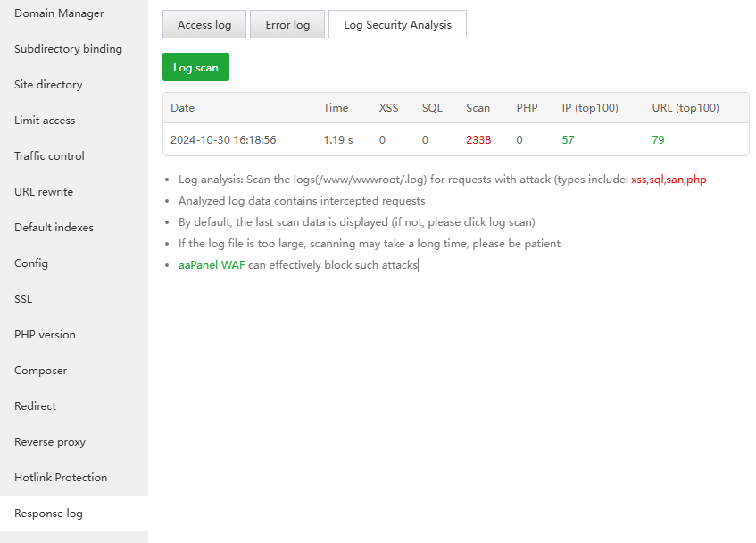Image resolution: width=756 pixels, height=543 pixels.
Task: Click the green Log scan button
Action: [x=195, y=68]
